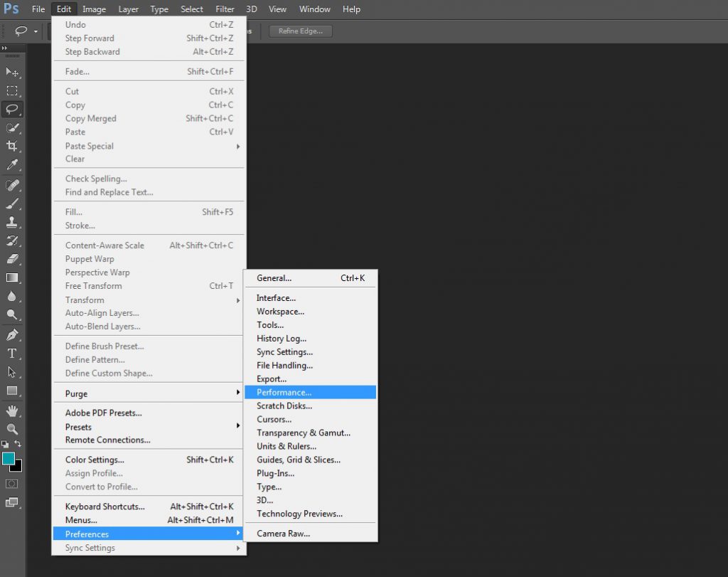Open the Filter menu
This screenshot has height=577, width=728.
tap(225, 9)
